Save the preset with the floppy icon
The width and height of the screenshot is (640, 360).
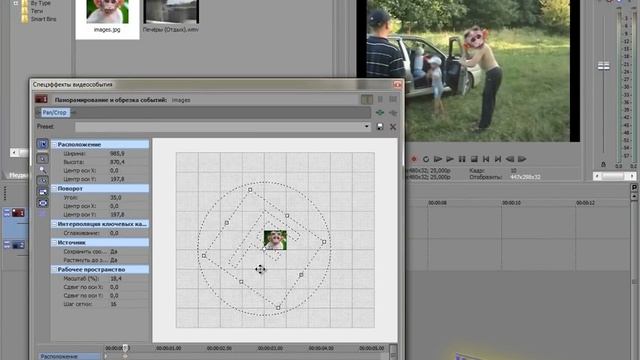tap(380, 127)
